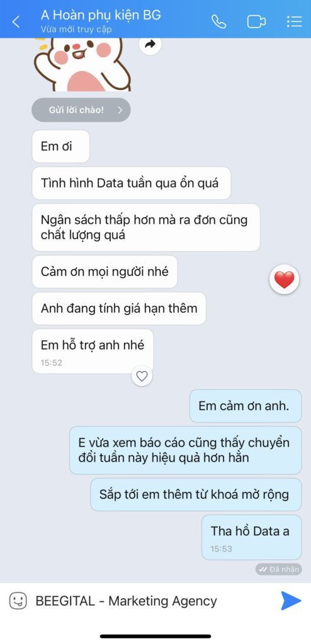
Task: Focus the message field containing 'BEEGITAL - Marketing Agency'
Action: [152, 601]
